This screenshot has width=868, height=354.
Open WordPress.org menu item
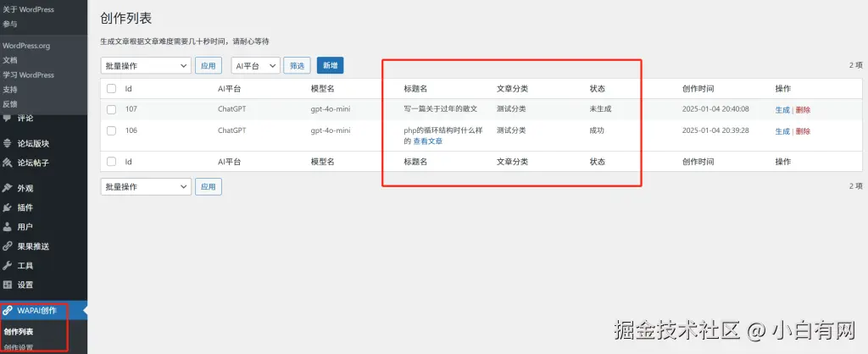coord(26,46)
